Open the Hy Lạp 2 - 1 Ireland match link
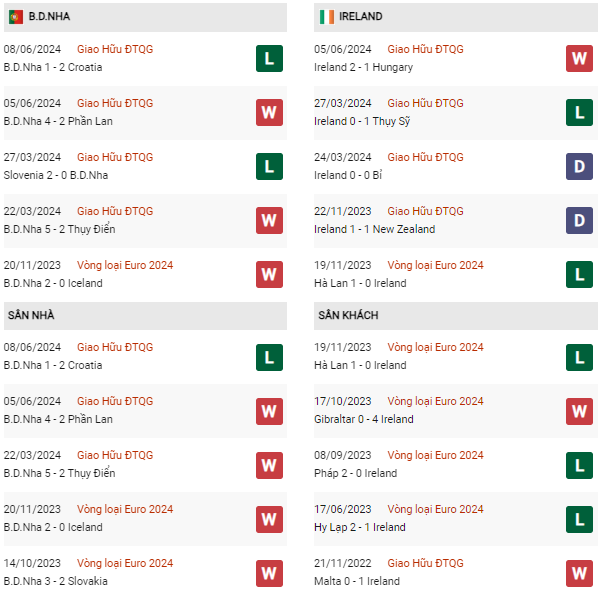Image resolution: width=600 pixels, height=592 pixels. 360,527
